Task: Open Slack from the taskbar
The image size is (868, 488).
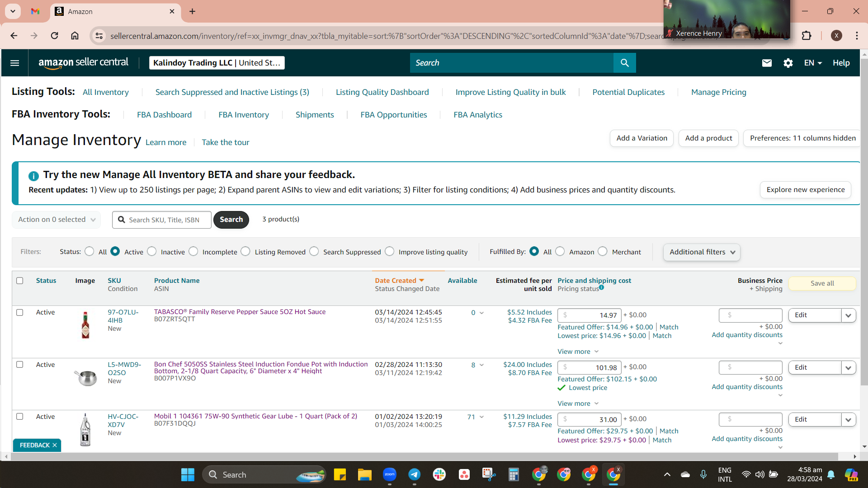Action: click(x=439, y=474)
